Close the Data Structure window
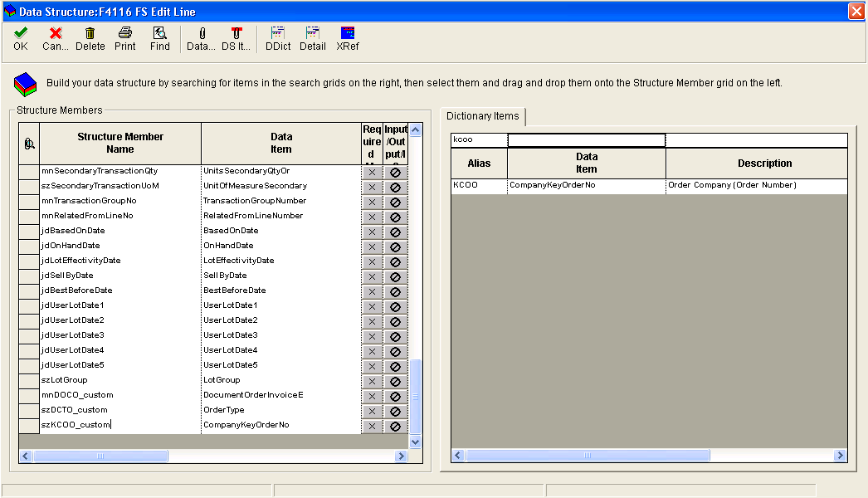Screen dimensions: 868x498 [856, 11]
